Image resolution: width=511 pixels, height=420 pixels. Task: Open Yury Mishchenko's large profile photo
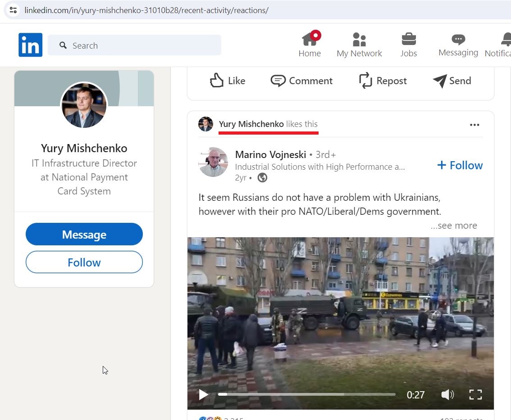84,105
